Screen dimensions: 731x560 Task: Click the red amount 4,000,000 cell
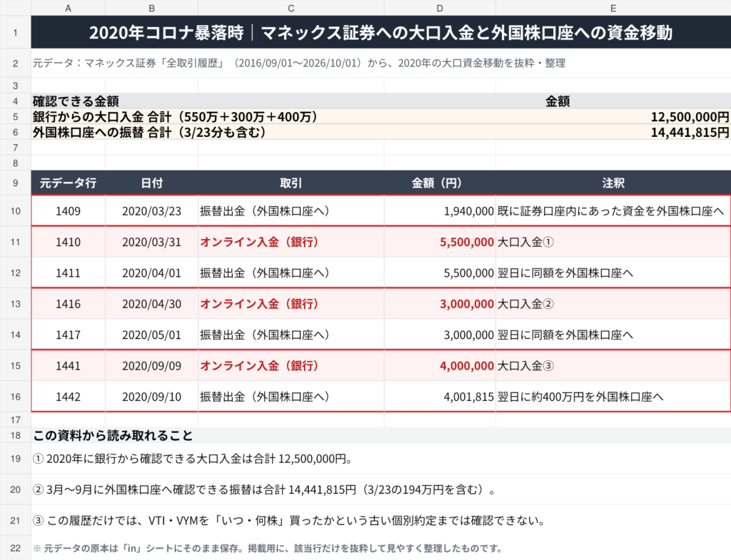[x=440, y=366]
